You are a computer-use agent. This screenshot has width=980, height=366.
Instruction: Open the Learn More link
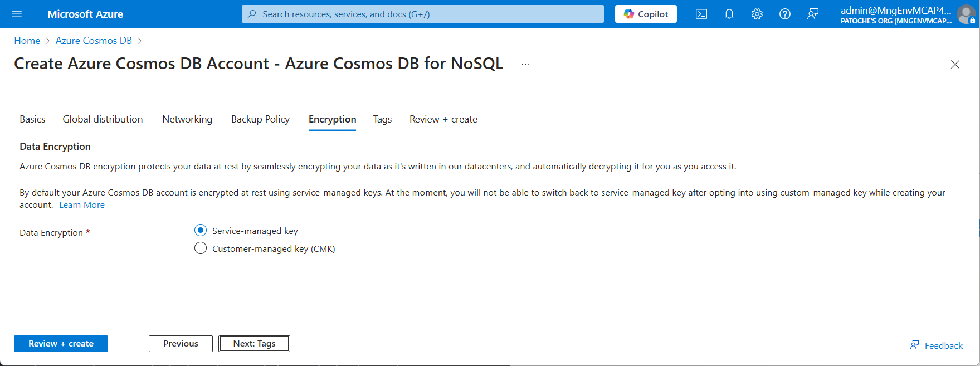coord(82,205)
